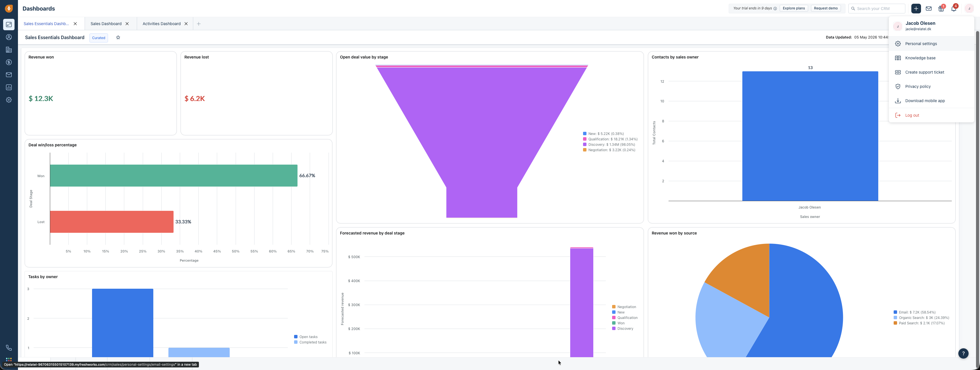Image resolution: width=980 pixels, height=370 pixels.
Task: Click the trial info icon
Action: tap(775, 8)
